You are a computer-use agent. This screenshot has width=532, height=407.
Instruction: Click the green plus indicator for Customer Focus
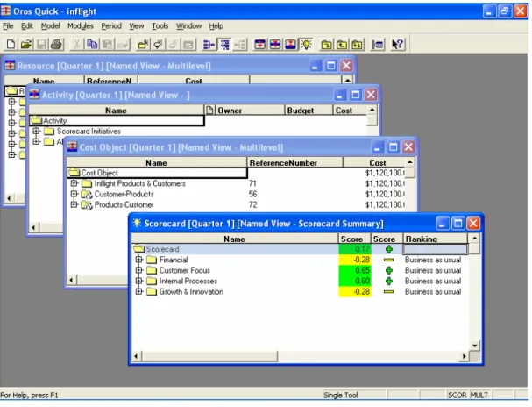(x=389, y=270)
